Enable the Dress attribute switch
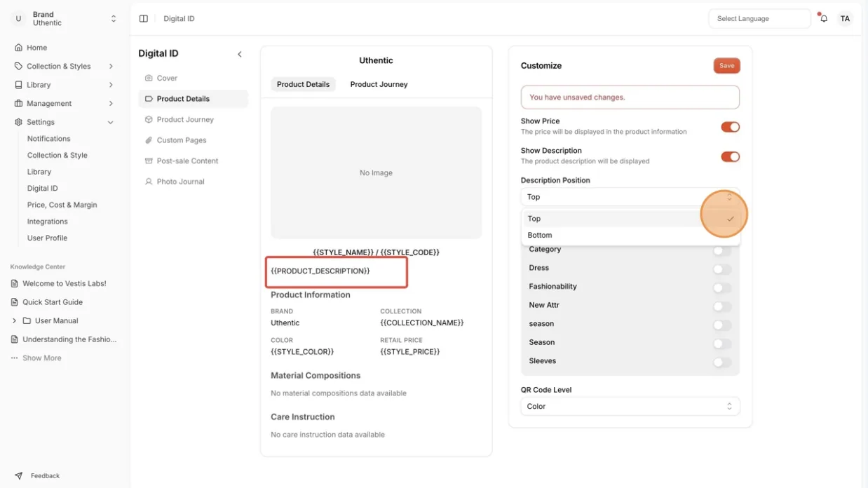This screenshot has width=868, height=488. click(721, 269)
